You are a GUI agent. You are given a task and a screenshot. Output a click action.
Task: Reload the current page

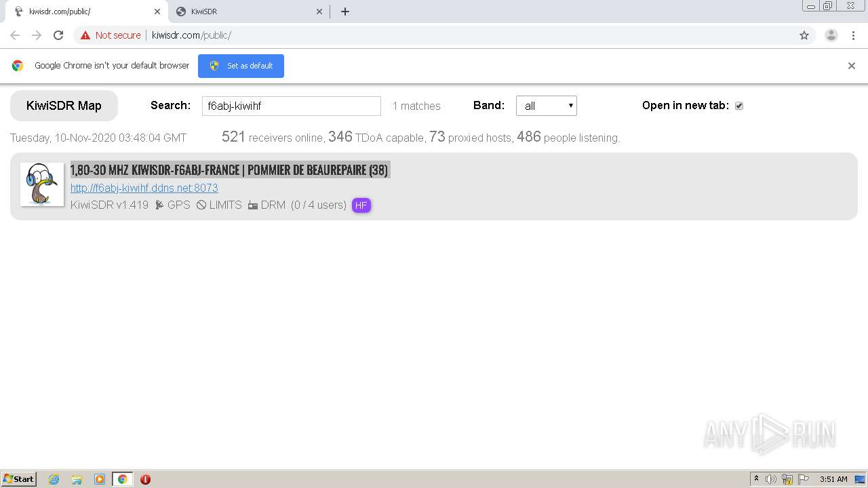(x=58, y=35)
